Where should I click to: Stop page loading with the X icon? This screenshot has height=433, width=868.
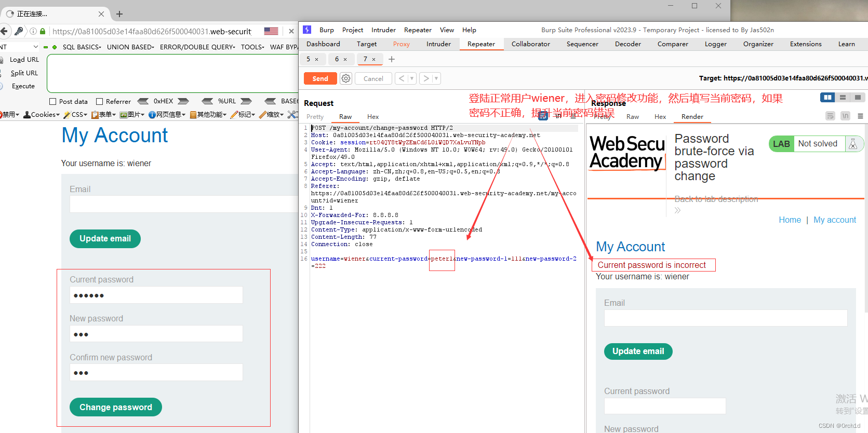click(x=291, y=31)
